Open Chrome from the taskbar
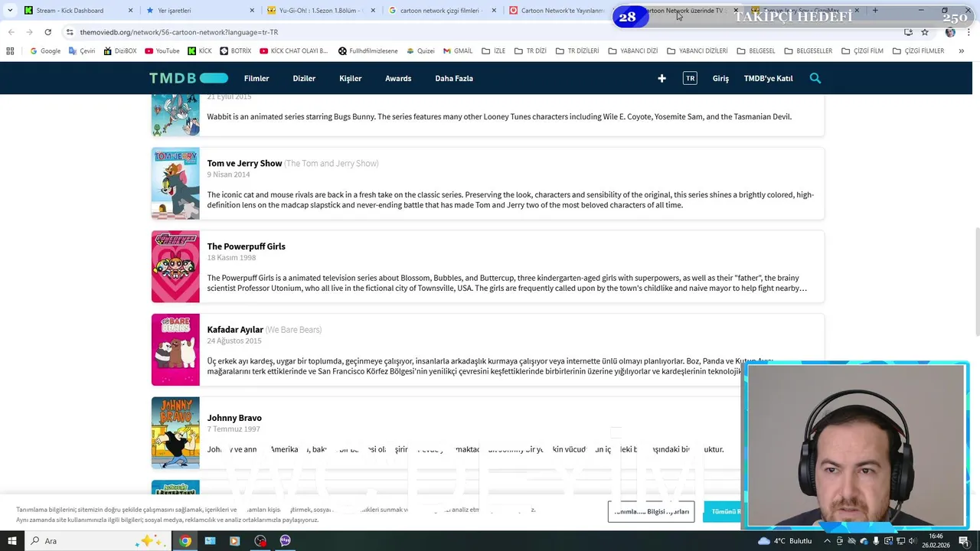Screen dimensions: 980x551 185,540
